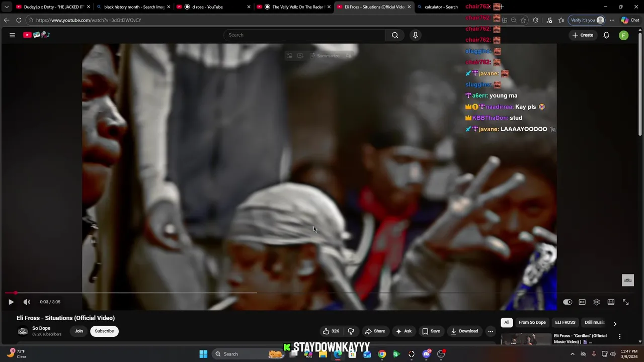The height and width of the screenshot is (362, 644).
Task: Open the browser tab list dropdown
Action: pos(6,7)
